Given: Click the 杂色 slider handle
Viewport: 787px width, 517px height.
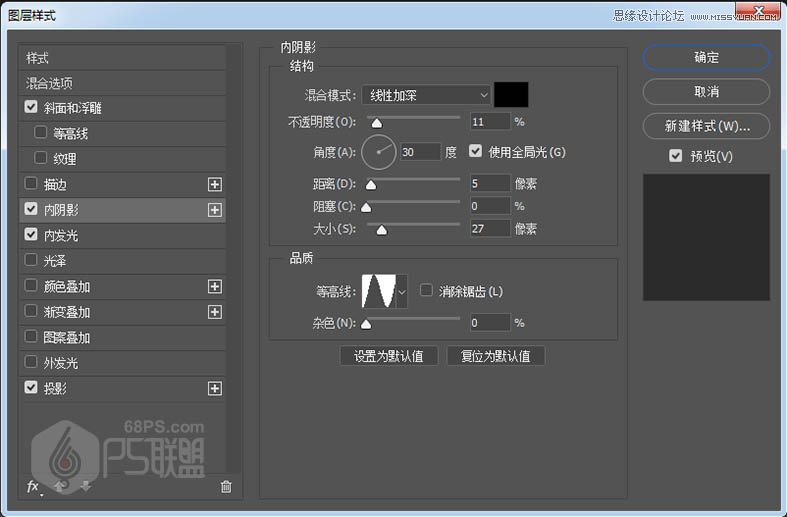Looking at the screenshot, I should [x=366, y=324].
